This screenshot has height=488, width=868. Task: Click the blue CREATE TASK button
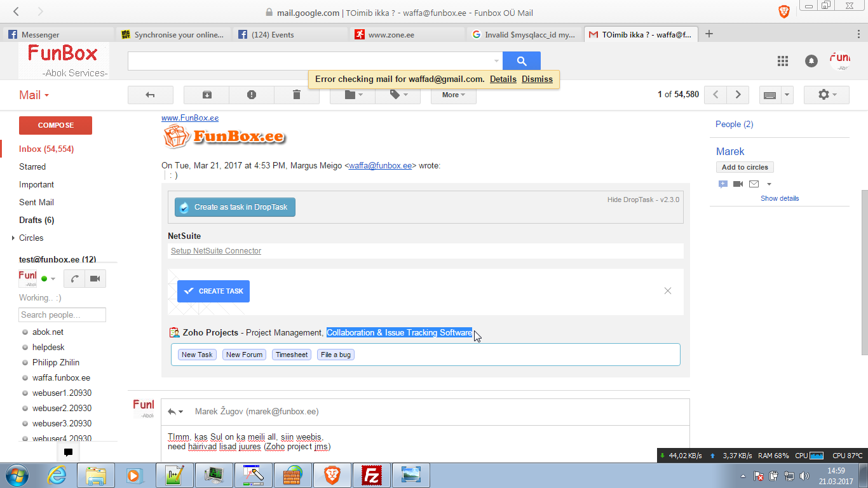pos(214,291)
